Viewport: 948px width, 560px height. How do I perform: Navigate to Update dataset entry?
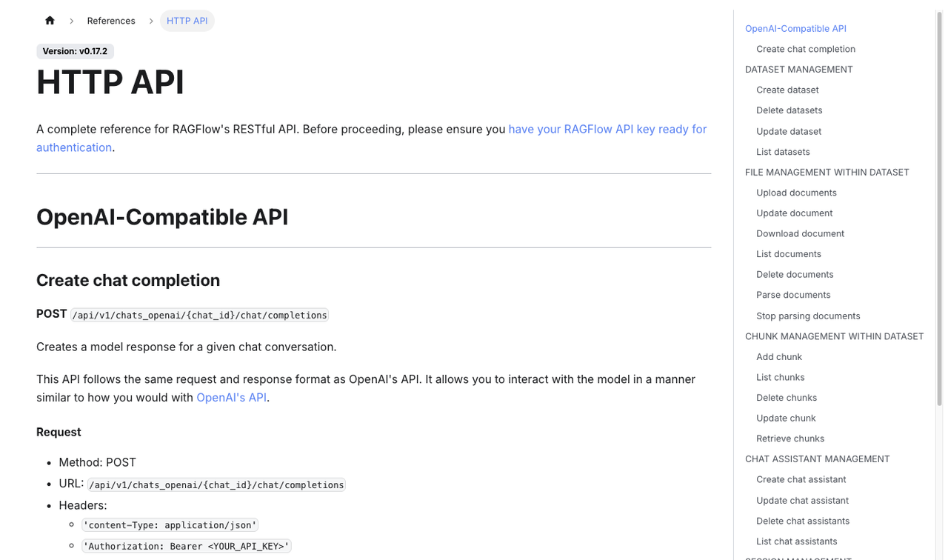[x=789, y=131]
